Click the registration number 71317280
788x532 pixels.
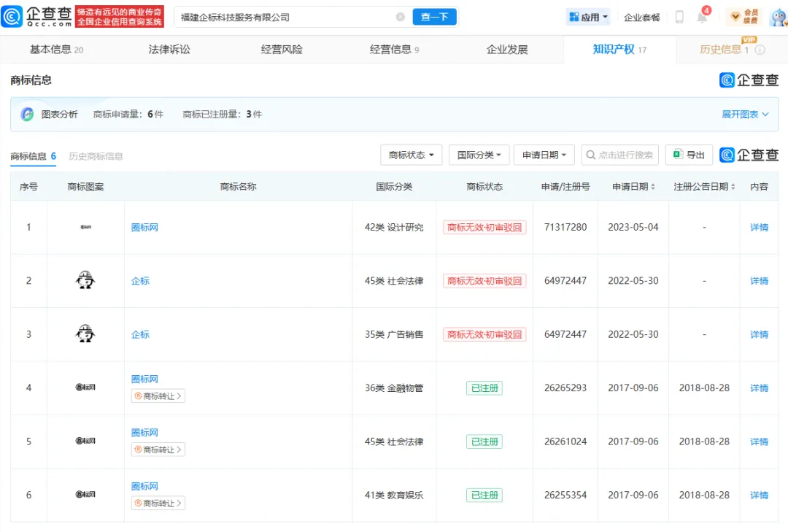[x=565, y=227]
